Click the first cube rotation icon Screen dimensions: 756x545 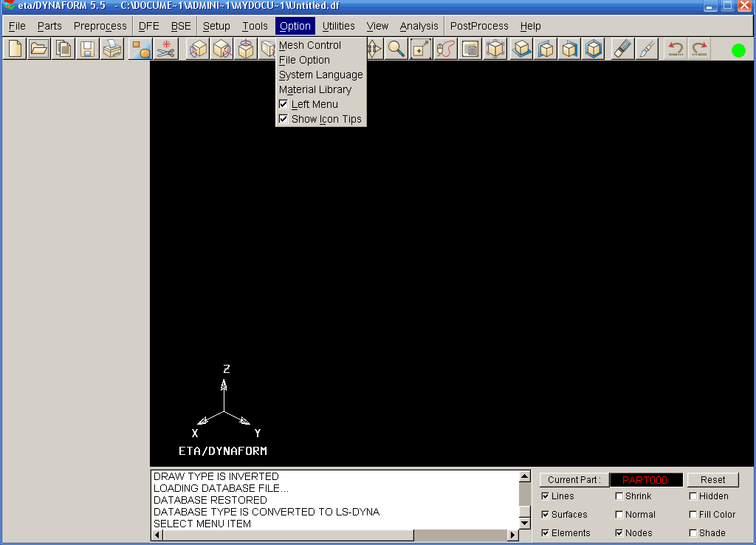(198, 49)
